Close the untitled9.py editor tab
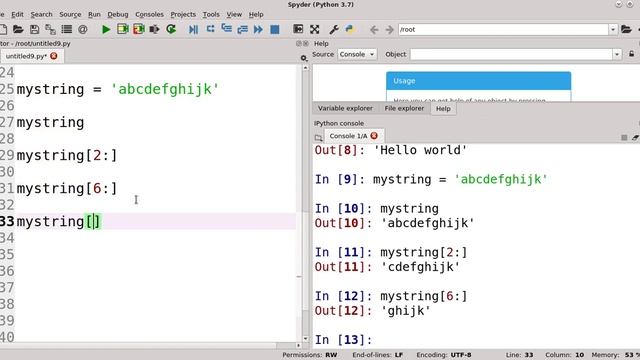This screenshot has height=360, width=640. [54, 56]
